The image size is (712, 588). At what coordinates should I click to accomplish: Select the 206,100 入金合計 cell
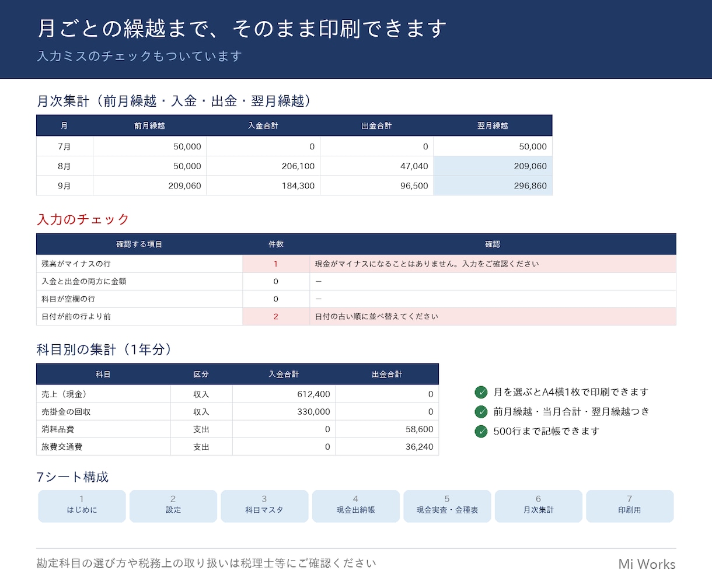click(263, 166)
